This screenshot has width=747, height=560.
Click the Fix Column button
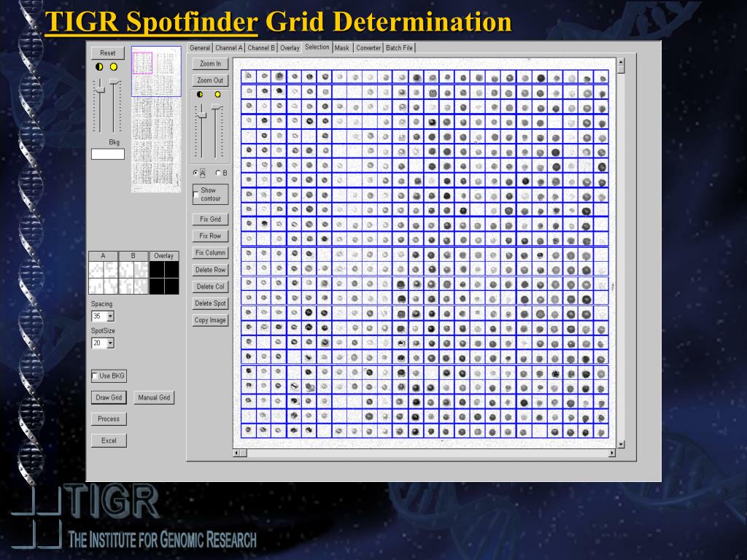210,253
